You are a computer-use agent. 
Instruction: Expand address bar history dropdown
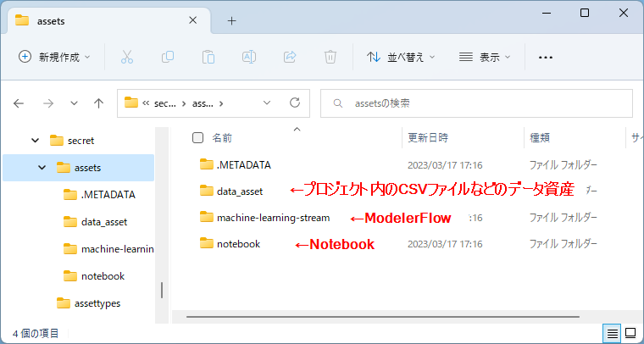point(267,103)
